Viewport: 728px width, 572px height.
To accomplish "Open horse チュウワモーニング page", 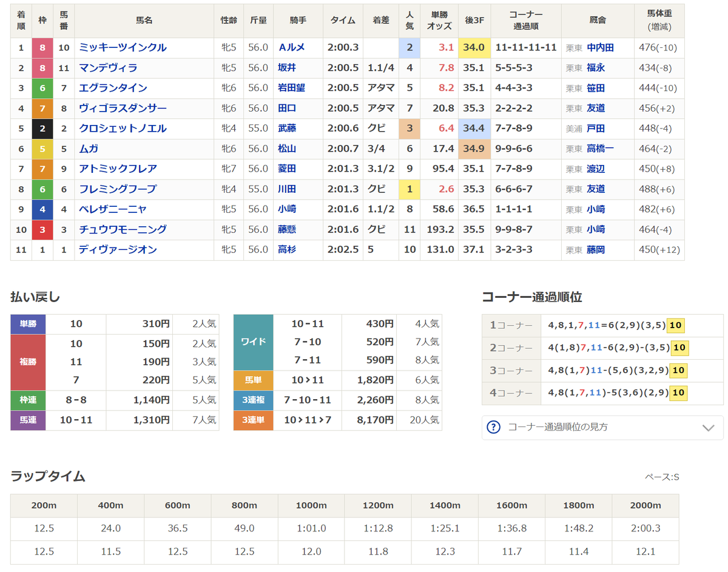I will (x=123, y=229).
